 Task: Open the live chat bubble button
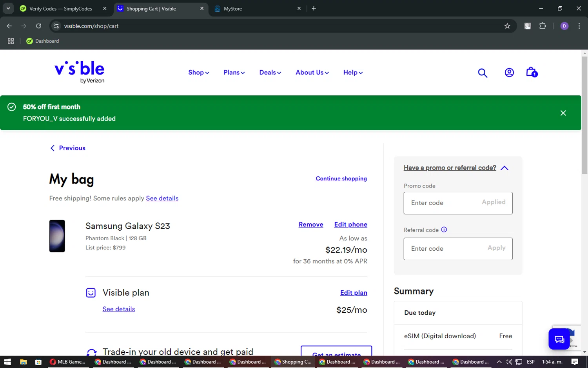[x=559, y=339]
